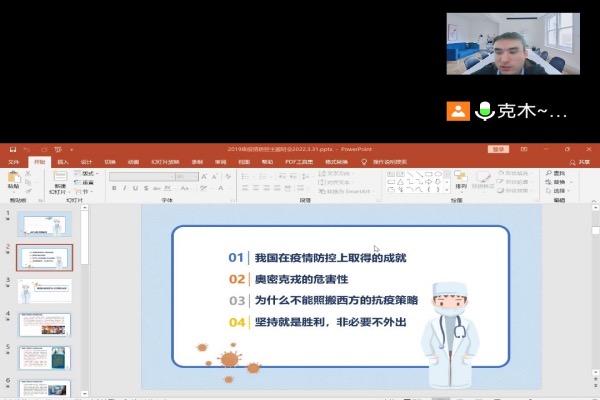Click the Increase Font Size icon
Viewport: 600px width, 400px height.
(x=202, y=174)
